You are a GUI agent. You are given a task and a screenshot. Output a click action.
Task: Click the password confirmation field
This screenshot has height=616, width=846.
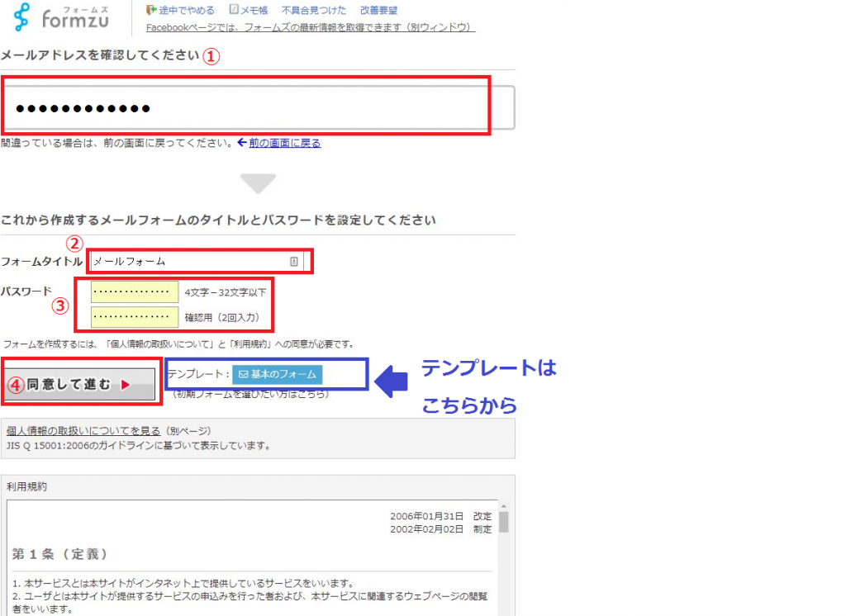pos(135,317)
